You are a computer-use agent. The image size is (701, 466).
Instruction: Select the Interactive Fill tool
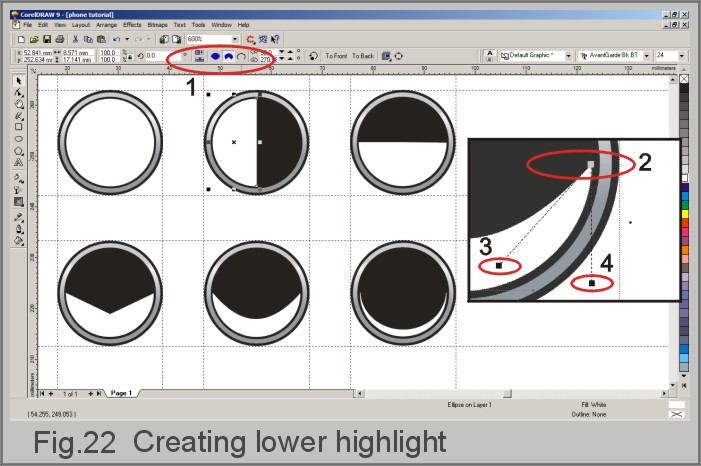tap(18, 178)
